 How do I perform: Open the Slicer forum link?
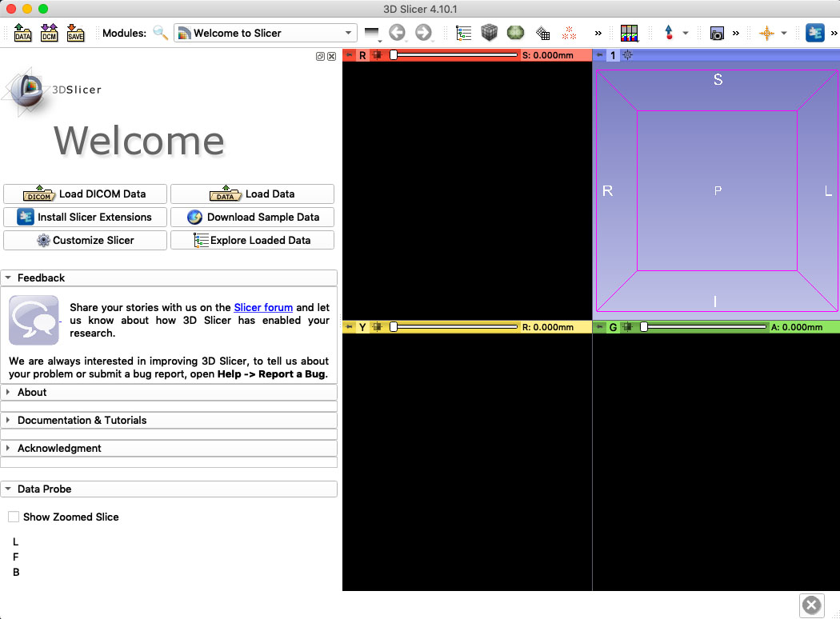pos(263,307)
